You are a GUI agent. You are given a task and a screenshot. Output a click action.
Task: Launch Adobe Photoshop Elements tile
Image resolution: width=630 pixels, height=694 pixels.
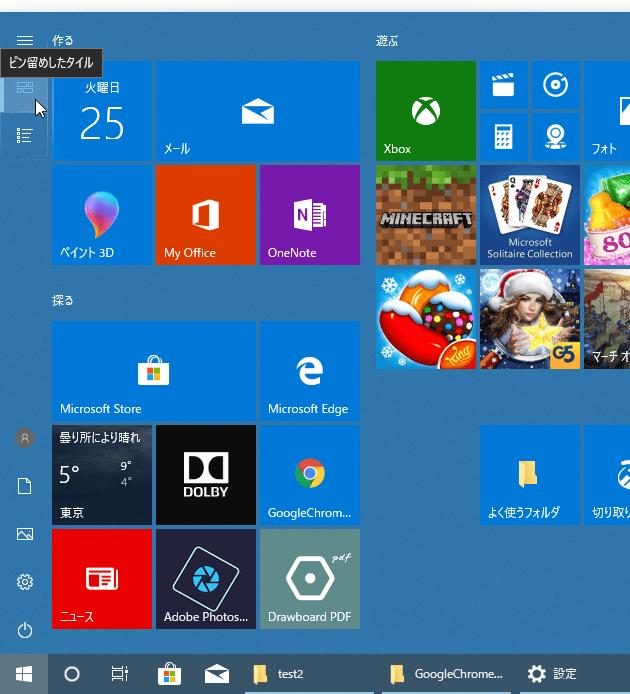pos(206,579)
